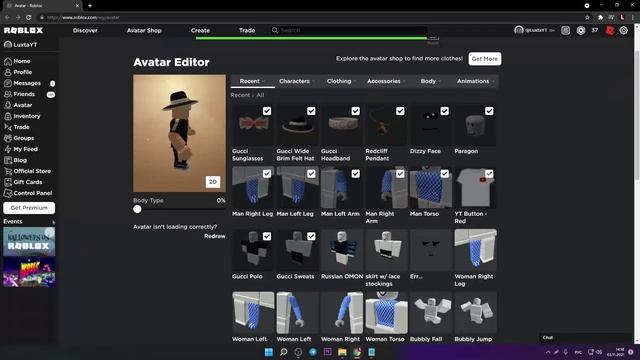
Task: Expand the Clothing dropdown
Action: (341, 81)
